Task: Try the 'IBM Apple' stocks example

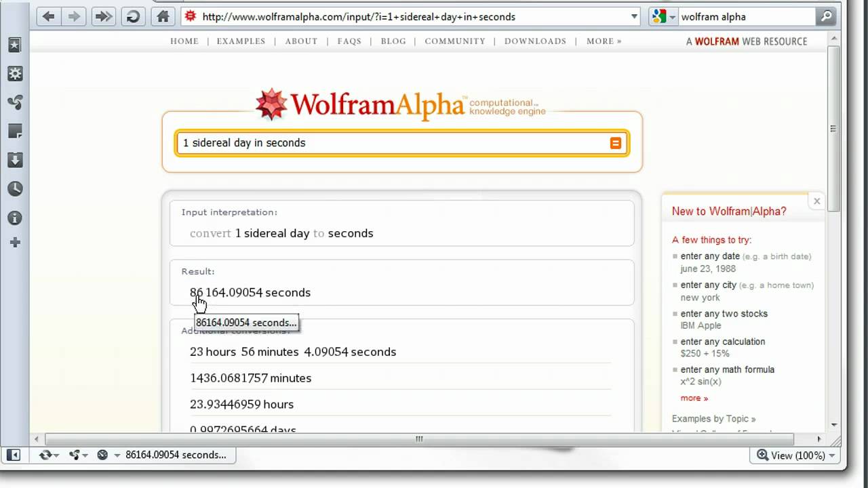Action: (x=701, y=325)
